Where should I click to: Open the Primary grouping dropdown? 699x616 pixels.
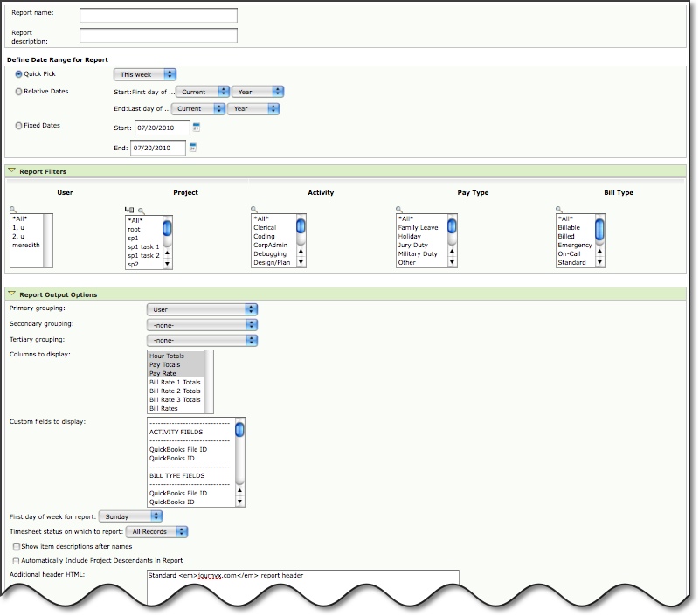pyautogui.click(x=202, y=309)
